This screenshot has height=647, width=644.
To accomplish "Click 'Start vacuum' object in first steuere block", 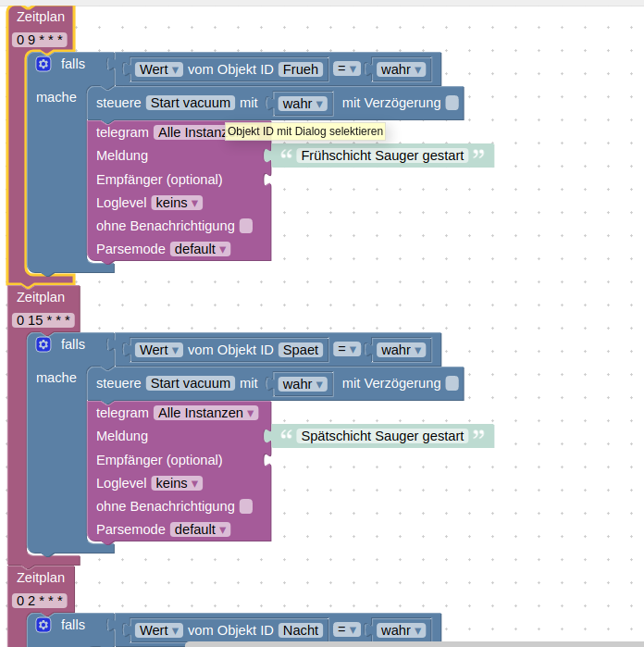I will [x=191, y=103].
